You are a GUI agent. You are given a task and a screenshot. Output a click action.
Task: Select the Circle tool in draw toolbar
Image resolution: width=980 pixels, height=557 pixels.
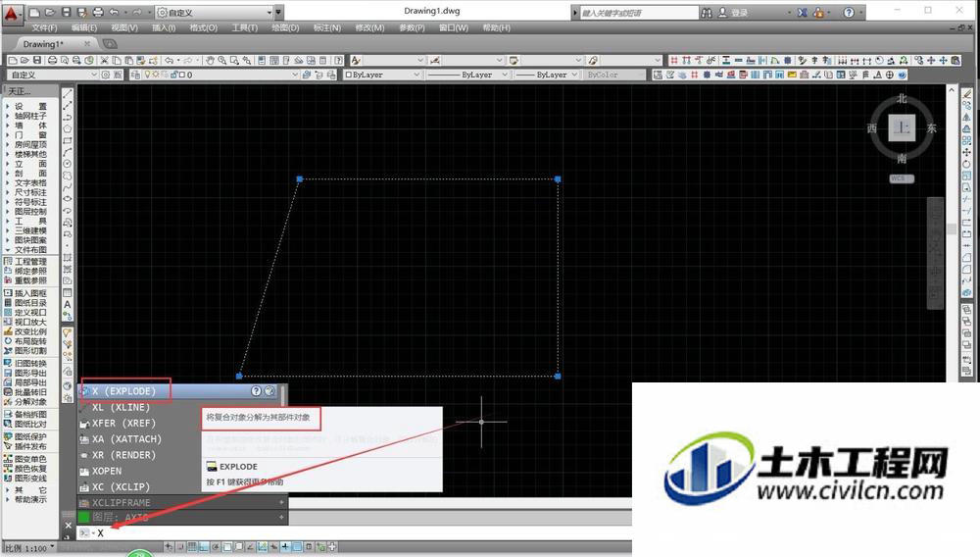point(68,164)
